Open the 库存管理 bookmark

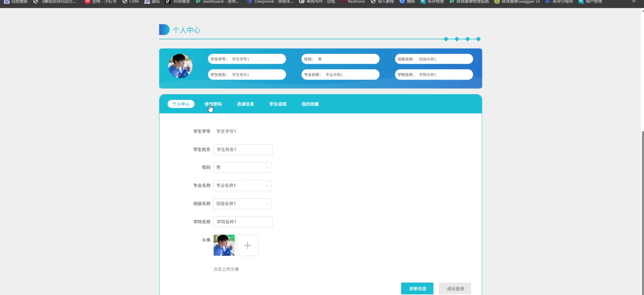pyautogui.click(x=432, y=2)
